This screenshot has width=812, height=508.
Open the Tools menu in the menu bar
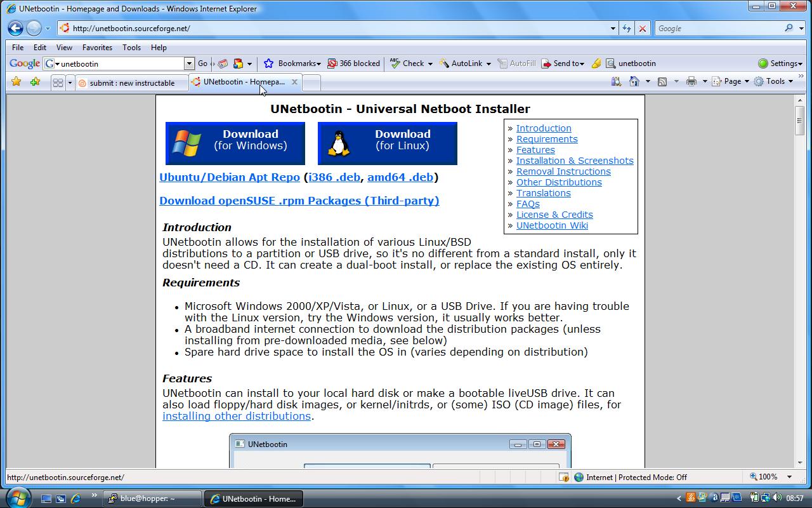point(131,48)
